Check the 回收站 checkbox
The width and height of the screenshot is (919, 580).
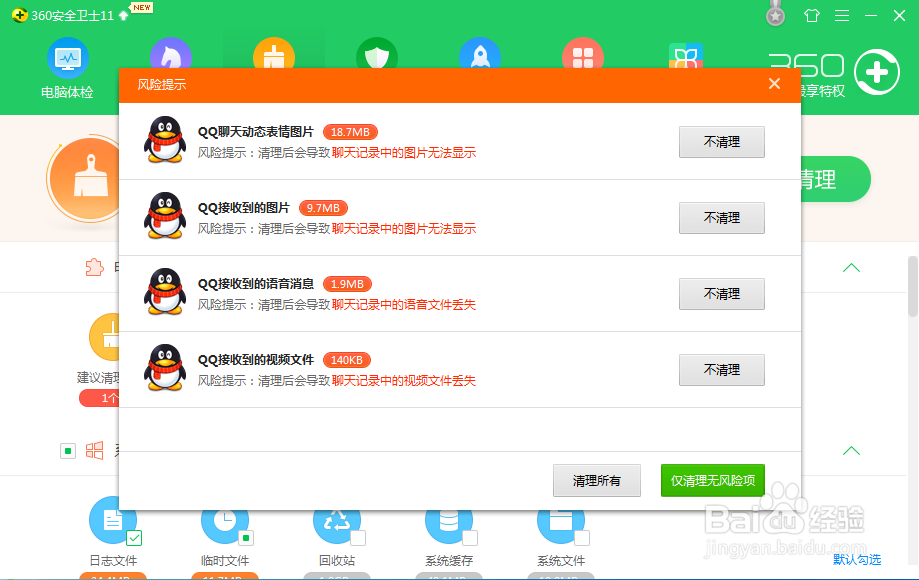tap(358, 538)
